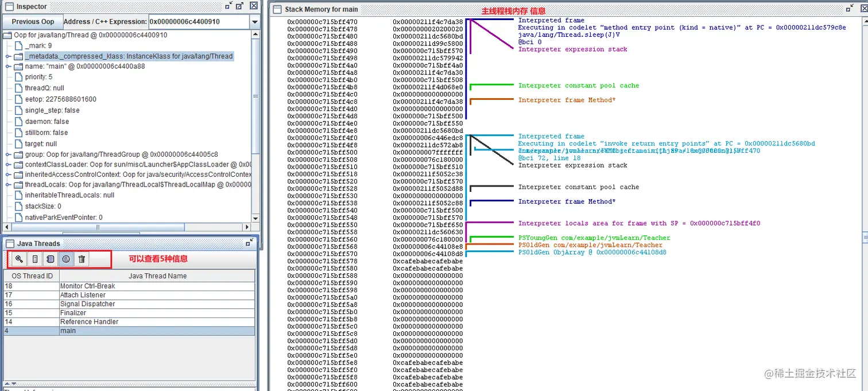This screenshot has height=391, width=868.
Task: Expand the threadLocals tree node
Action: 8,185
